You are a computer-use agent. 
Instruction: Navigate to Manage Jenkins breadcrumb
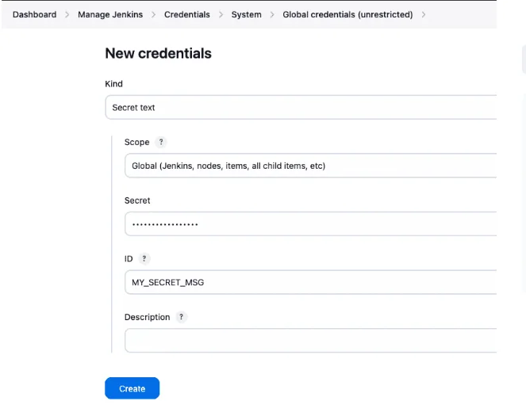pyautogui.click(x=110, y=15)
